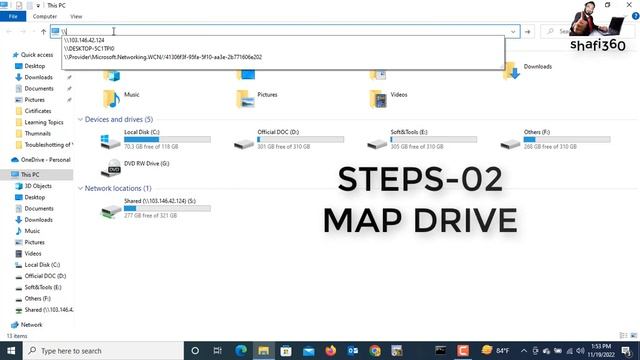Select the Others (F:) drive icon
The image size is (640, 360).
coord(510,144)
